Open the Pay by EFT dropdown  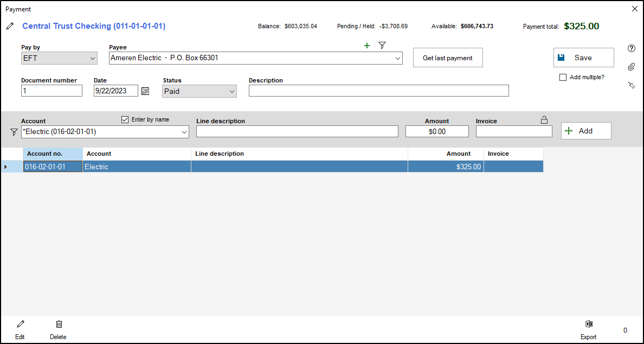tap(92, 59)
